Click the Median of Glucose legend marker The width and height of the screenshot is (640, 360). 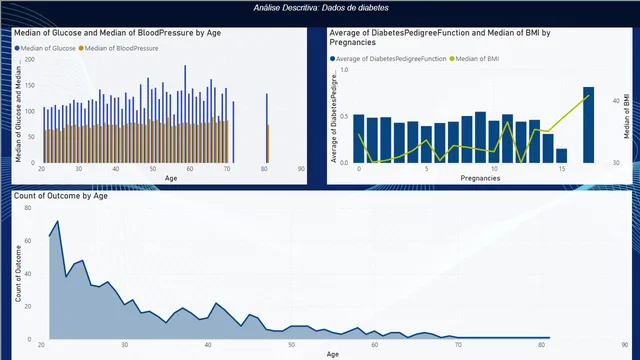(17, 48)
